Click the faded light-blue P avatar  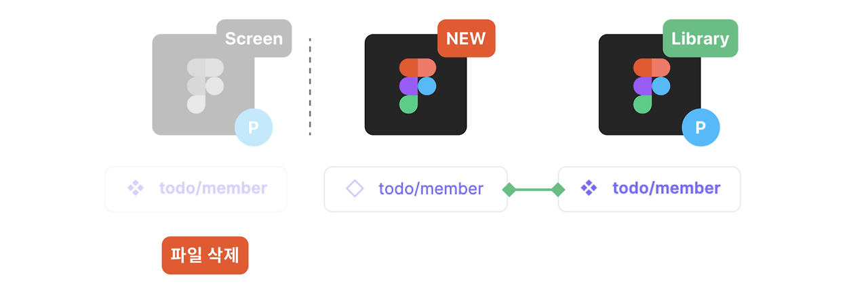click(254, 127)
